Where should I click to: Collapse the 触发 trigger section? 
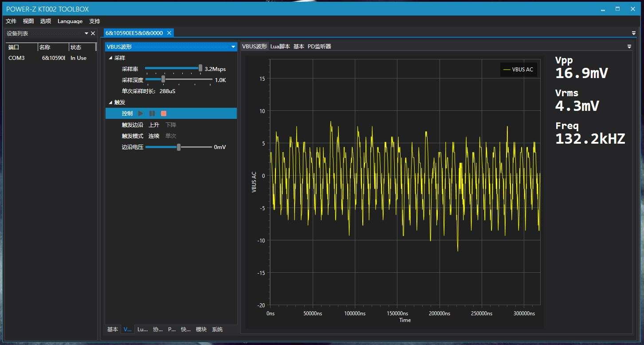[x=111, y=102]
